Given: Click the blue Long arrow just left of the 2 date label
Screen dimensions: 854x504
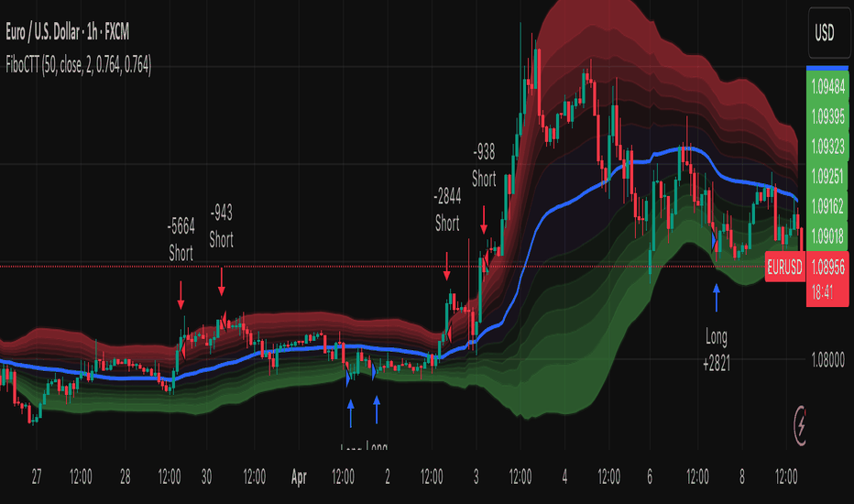Looking at the screenshot, I should click(377, 409).
